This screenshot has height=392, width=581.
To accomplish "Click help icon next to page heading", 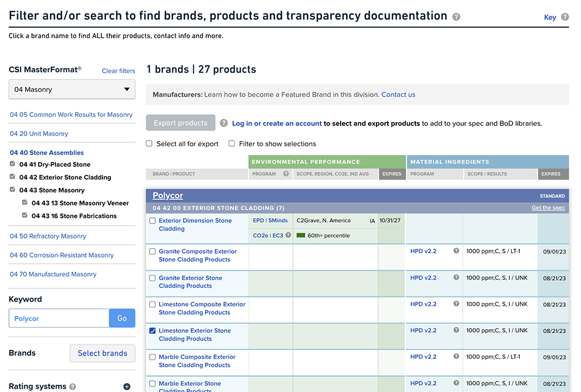I will [x=456, y=17].
